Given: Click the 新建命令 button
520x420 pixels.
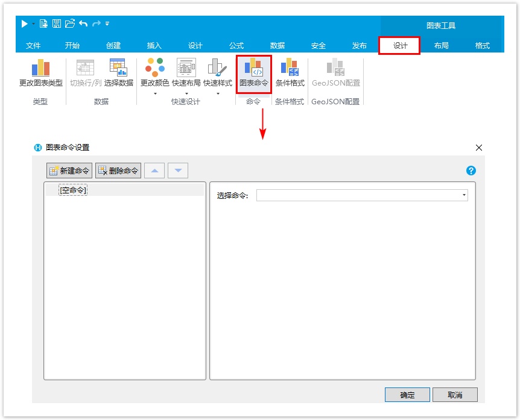Looking at the screenshot, I should pos(69,171).
